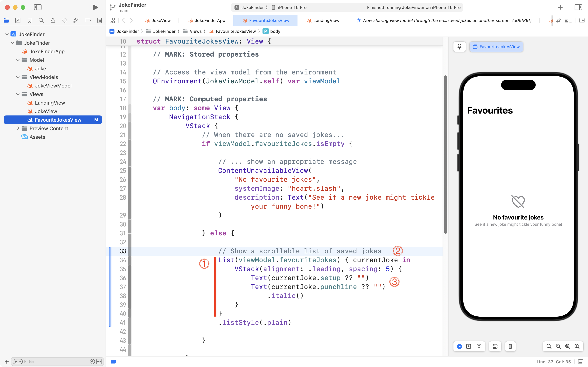Zoom in on the preview canvas
The width and height of the screenshot is (588, 367).
tap(577, 346)
